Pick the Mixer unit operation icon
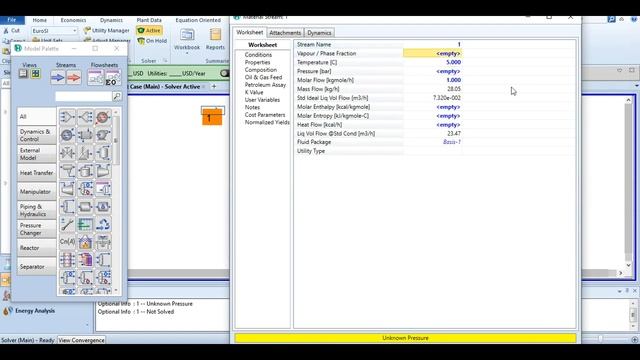 click(67, 117)
